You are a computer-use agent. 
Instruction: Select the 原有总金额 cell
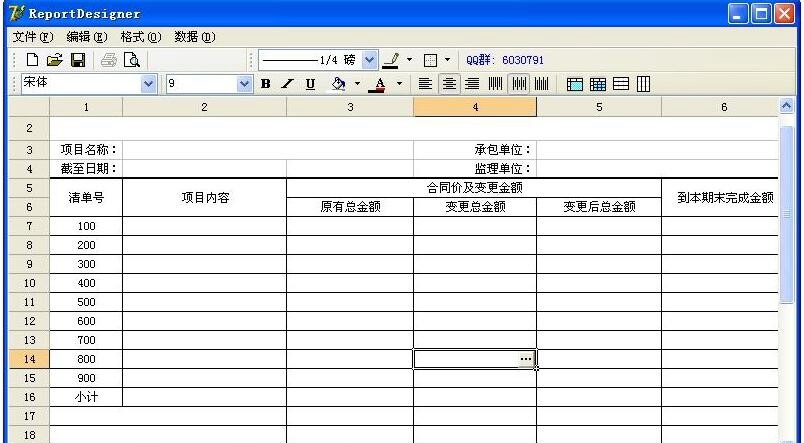(x=350, y=207)
